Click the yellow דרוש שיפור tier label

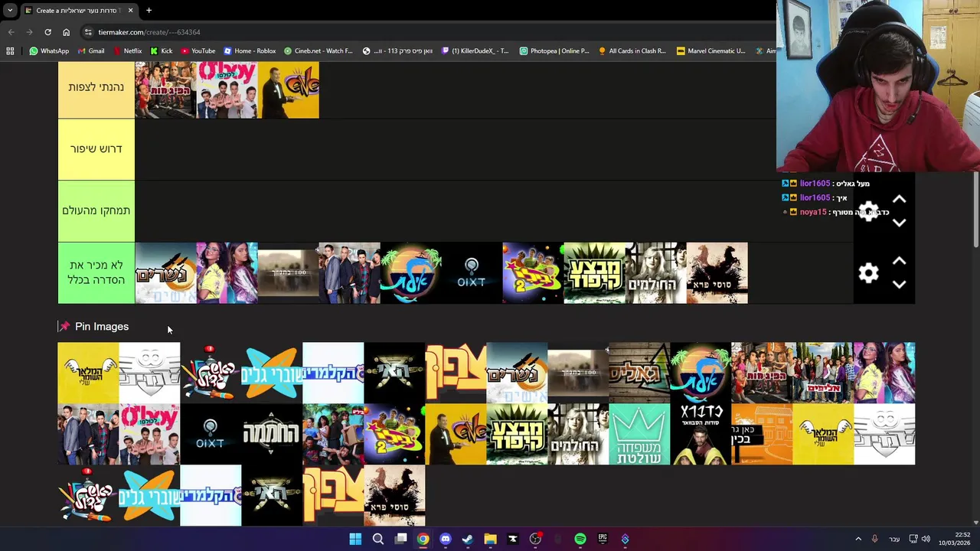96,149
